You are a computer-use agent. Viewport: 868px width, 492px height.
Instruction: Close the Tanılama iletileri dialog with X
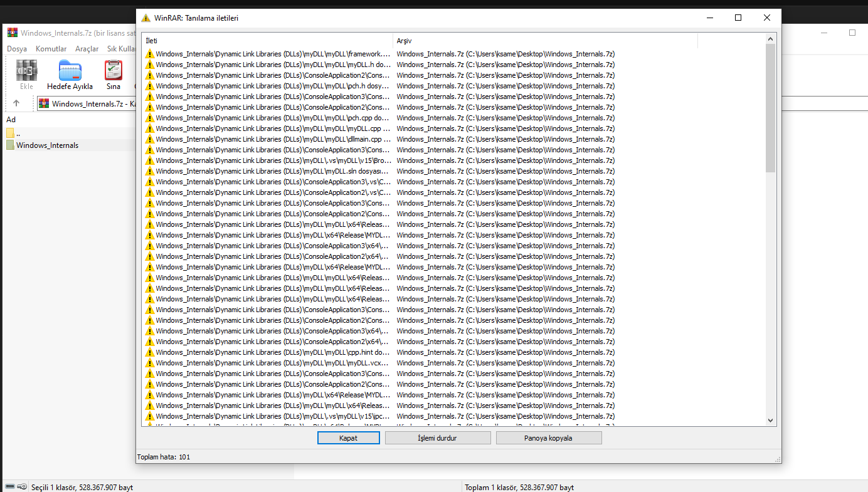coord(767,18)
